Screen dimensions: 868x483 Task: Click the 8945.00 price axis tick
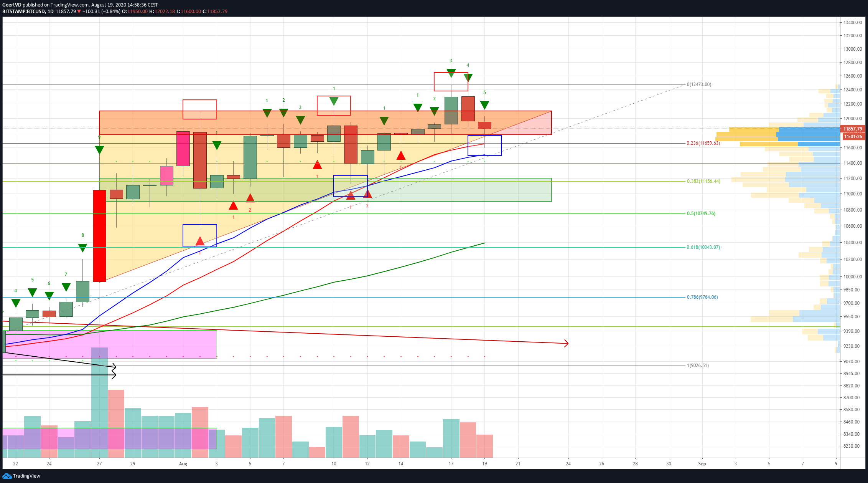(851, 374)
